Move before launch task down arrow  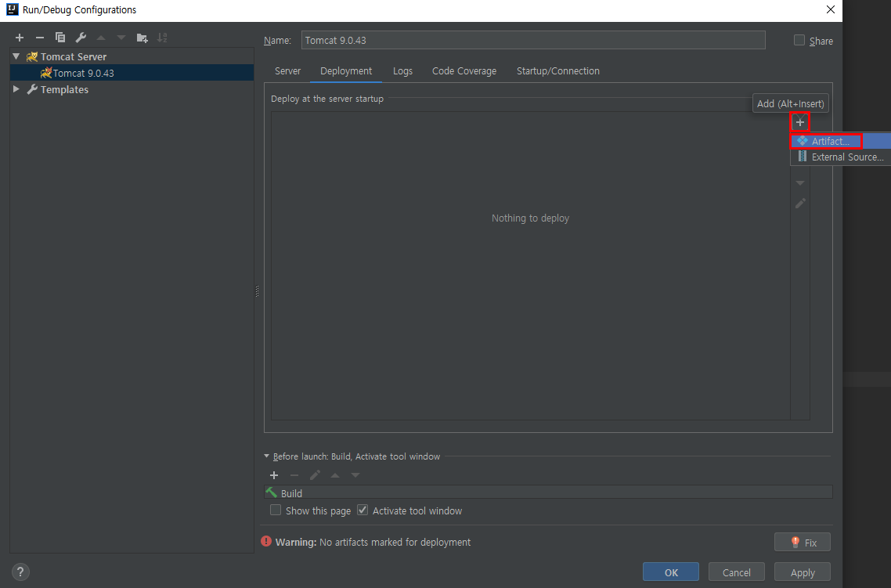(355, 475)
